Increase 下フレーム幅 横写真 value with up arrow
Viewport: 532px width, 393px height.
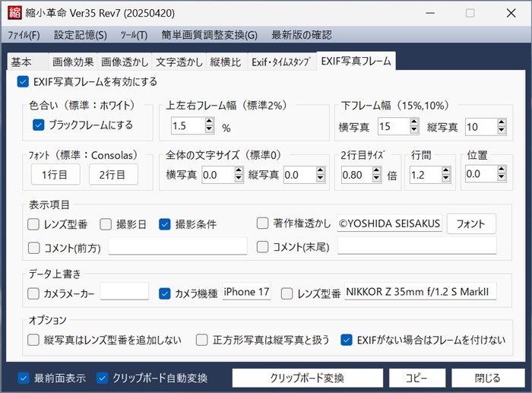point(414,122)
